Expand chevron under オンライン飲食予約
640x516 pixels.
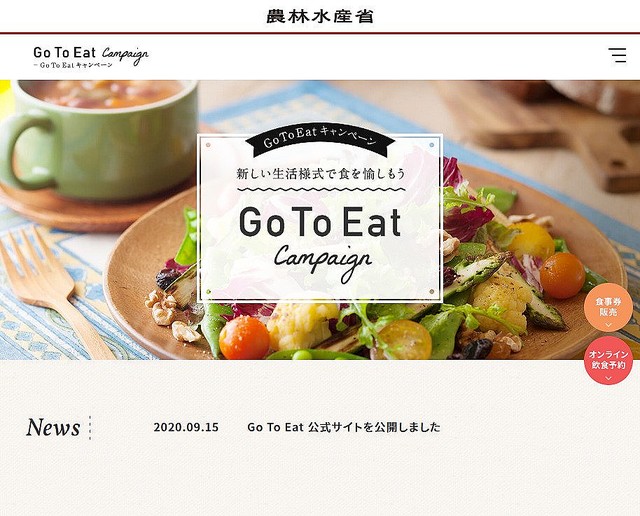click(x=608, y=378)
